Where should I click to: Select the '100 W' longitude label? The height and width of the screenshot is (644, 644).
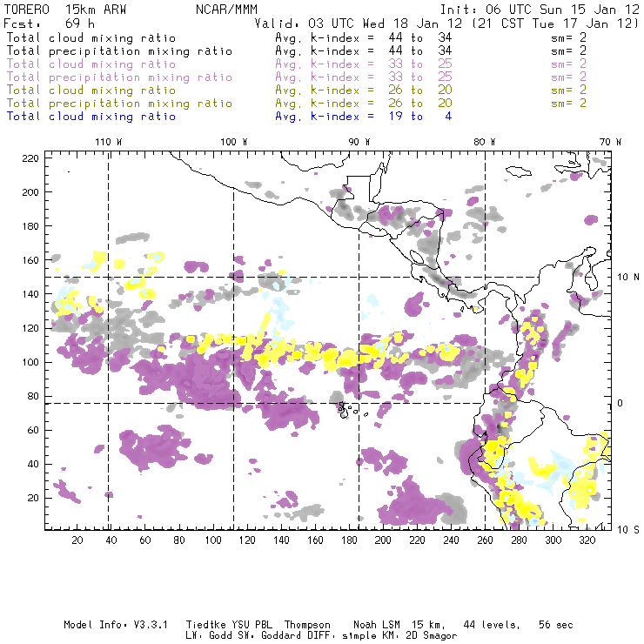[234, 142]
